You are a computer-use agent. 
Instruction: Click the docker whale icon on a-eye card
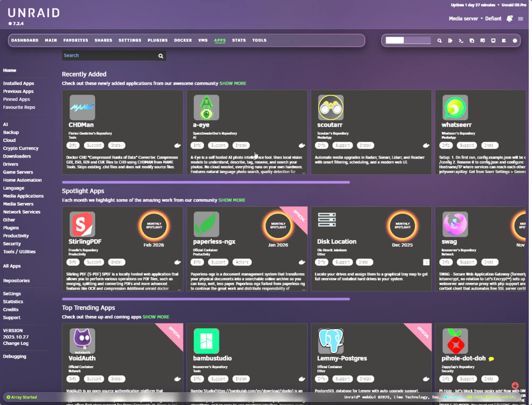(x=302, y=146)
